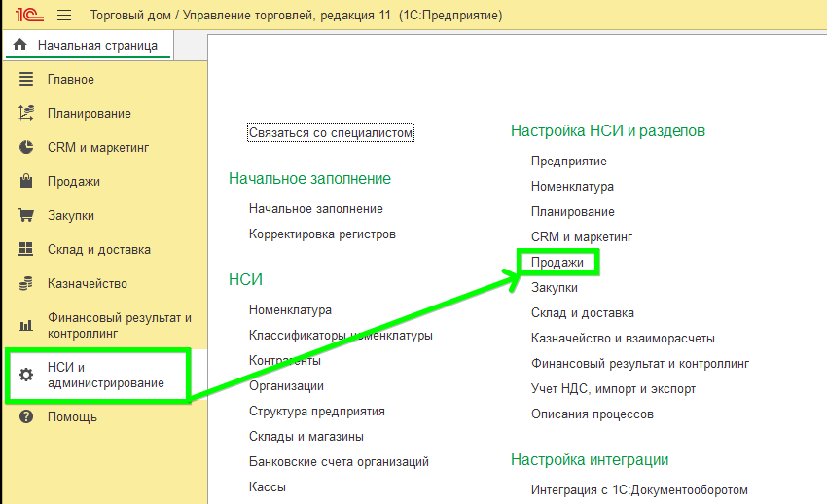Switch to Начальная страница tab
Screen dimensions: 827x504
[89, 46]
